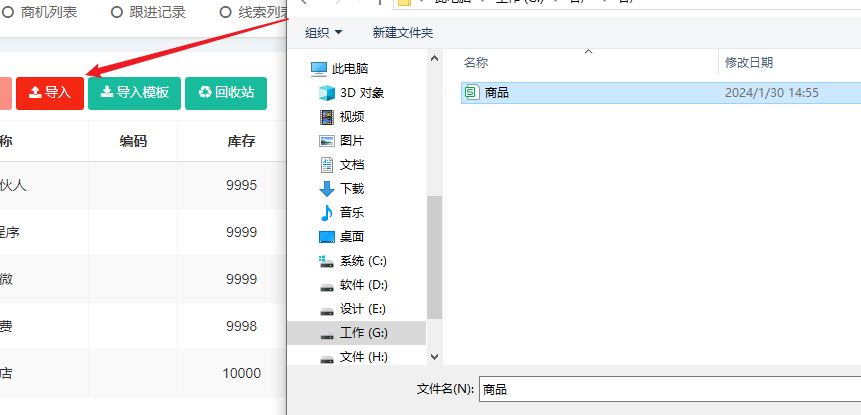This screenshot has height=415, width=861.
Task: Click the 桌面 desktop icon
Action: click(327, 237)
